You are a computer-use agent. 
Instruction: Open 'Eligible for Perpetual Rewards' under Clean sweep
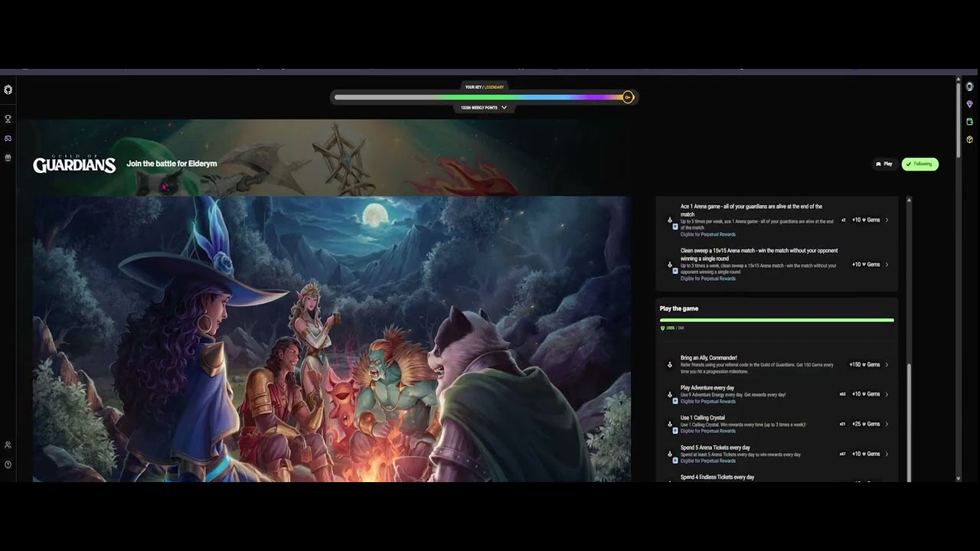point(707,279)
